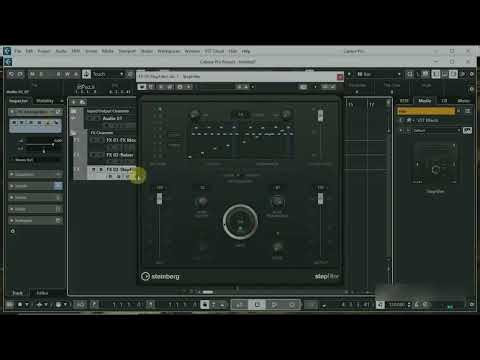Switch to the Visibility tab
The width and height of the screenshot is (480, 360).
[x=45, y=101]
